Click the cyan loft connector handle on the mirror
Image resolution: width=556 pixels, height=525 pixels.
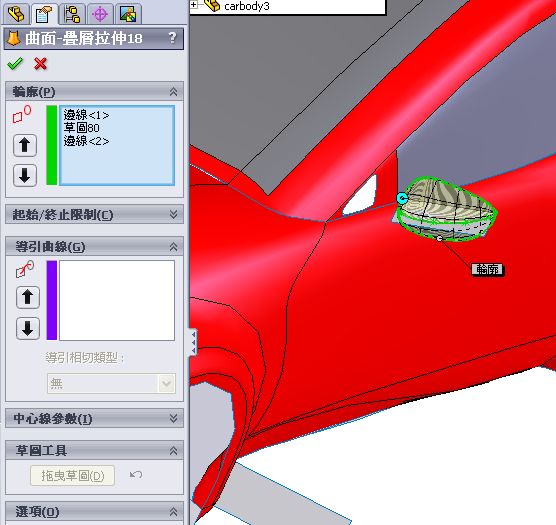point(402,199)
